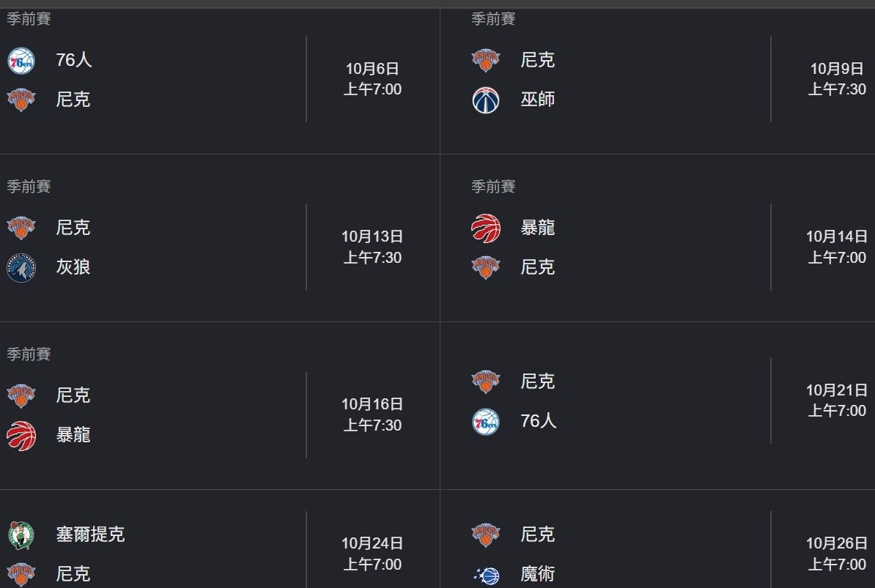Viewport: 875px width, 588px height.
Task: Open the 巫師 team name link
Action: click(537, 99)
